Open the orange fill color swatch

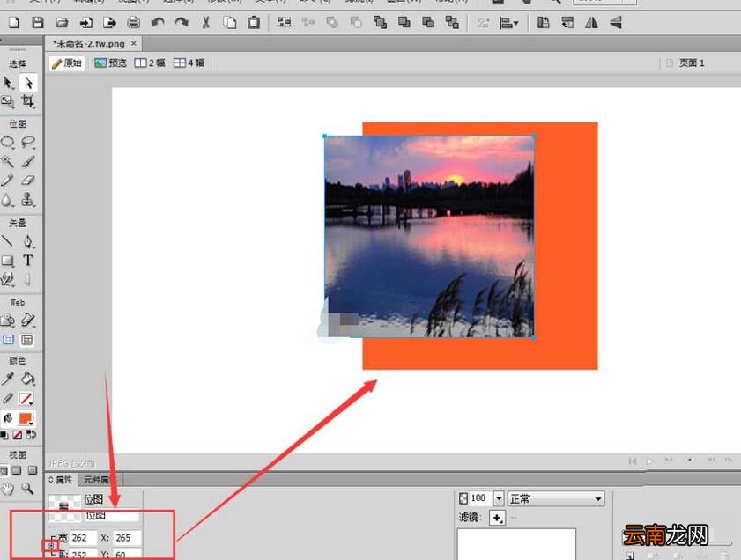point(26,418)
